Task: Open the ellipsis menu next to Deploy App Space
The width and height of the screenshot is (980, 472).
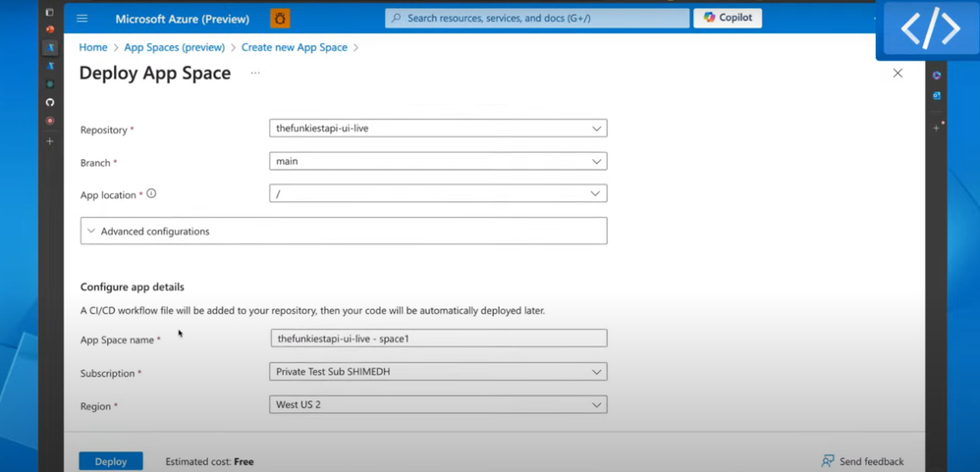Action: pos(255,73)
